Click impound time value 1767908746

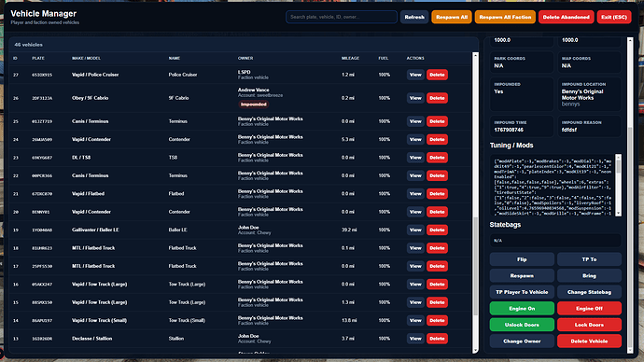click(x=509, y=130)
